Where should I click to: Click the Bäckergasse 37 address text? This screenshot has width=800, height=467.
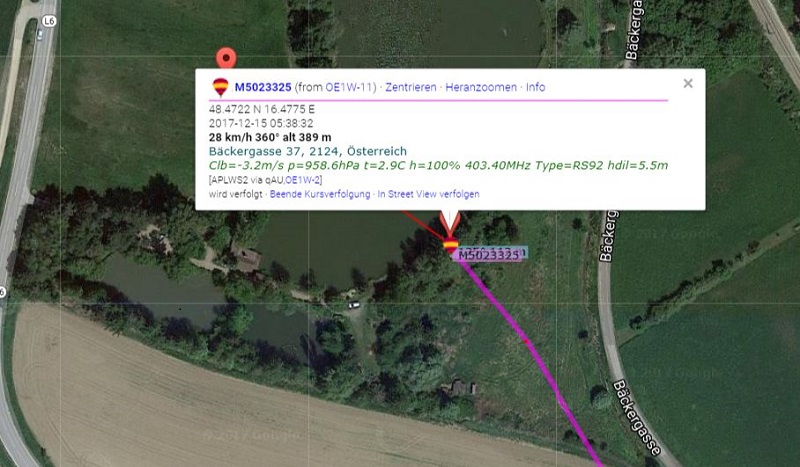pos(308,151)
